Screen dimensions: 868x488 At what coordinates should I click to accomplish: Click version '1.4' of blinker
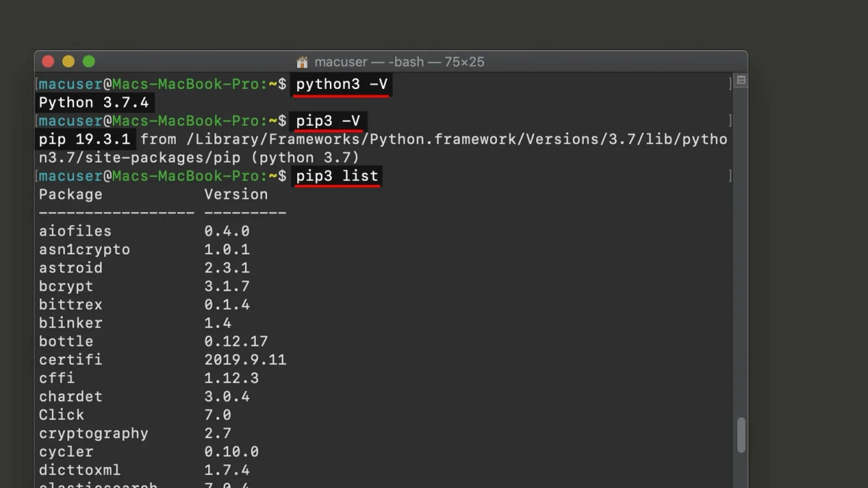click(x=218, y=323)
